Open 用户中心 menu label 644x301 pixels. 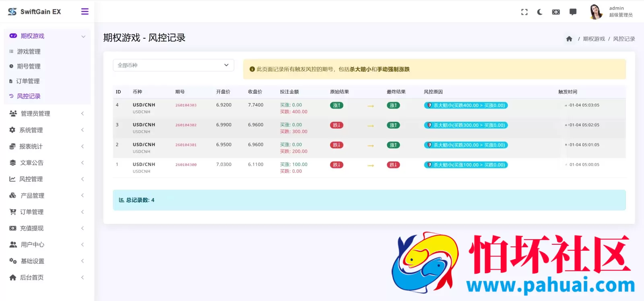click(x=33, y=244)
